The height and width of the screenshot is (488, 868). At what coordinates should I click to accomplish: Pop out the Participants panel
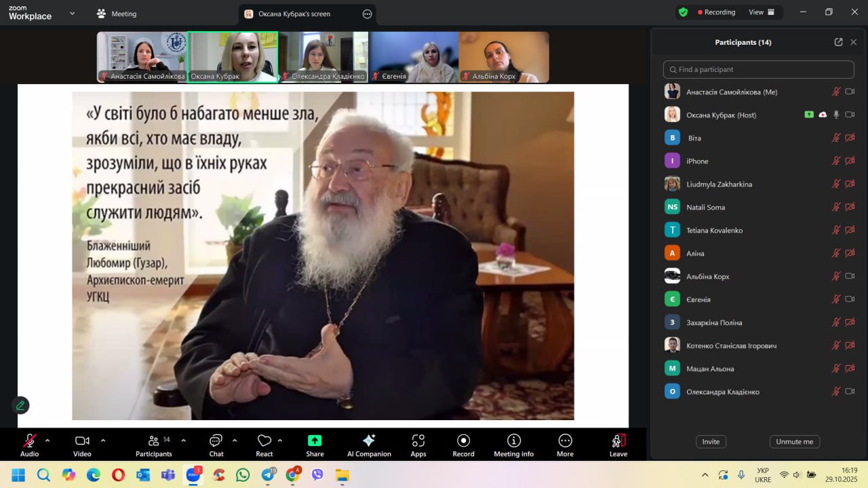coord(838,42)
